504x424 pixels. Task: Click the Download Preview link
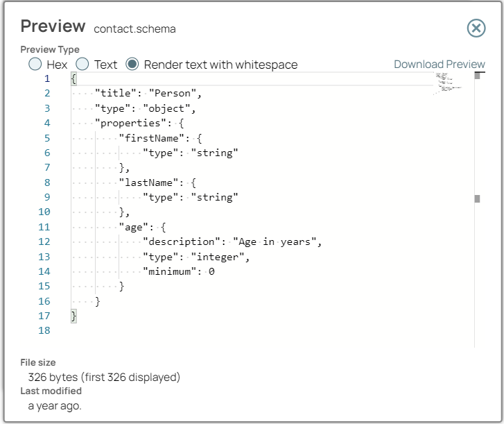(440, 65)
